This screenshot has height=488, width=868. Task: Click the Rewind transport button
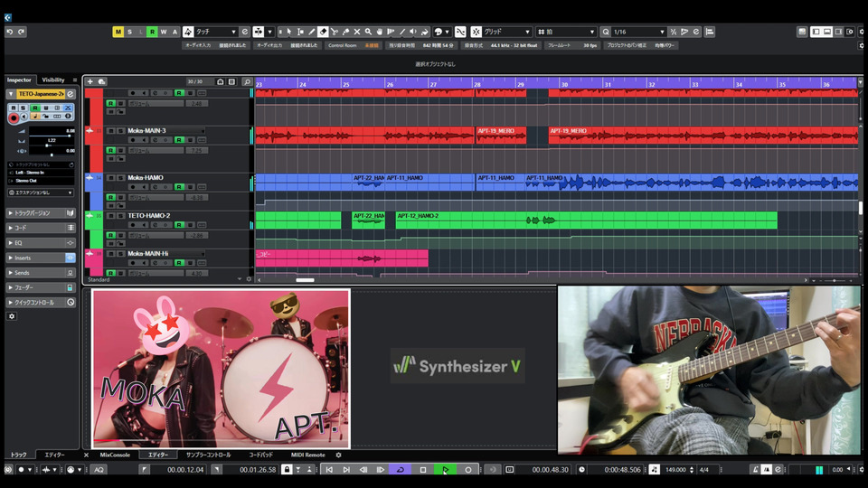click(x=363, y=470)
